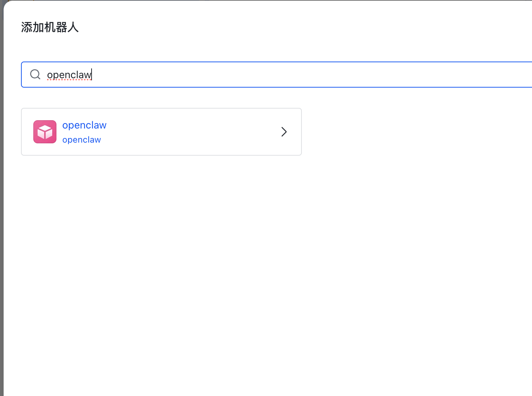Viewport: 532px width, 396px height.
Task: Click the blank area right of 添加机器人 title
Action: coord(290,28)
